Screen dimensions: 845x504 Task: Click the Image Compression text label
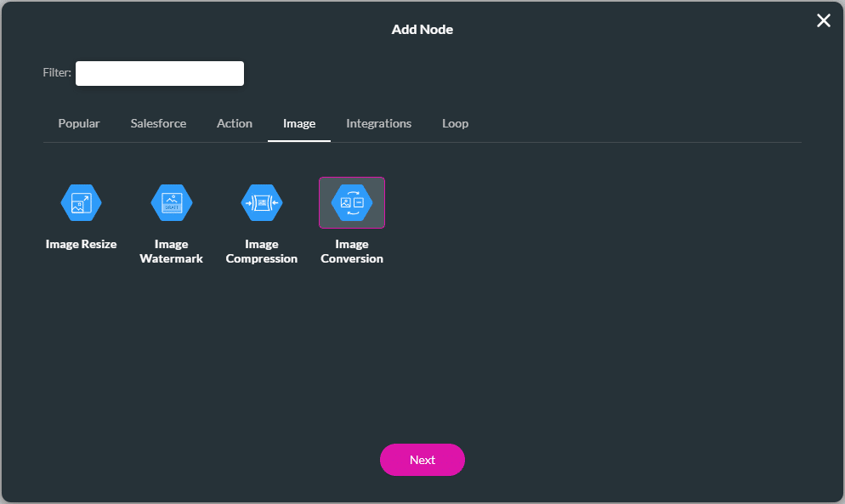pyautogui.click(x=262, y=252)
